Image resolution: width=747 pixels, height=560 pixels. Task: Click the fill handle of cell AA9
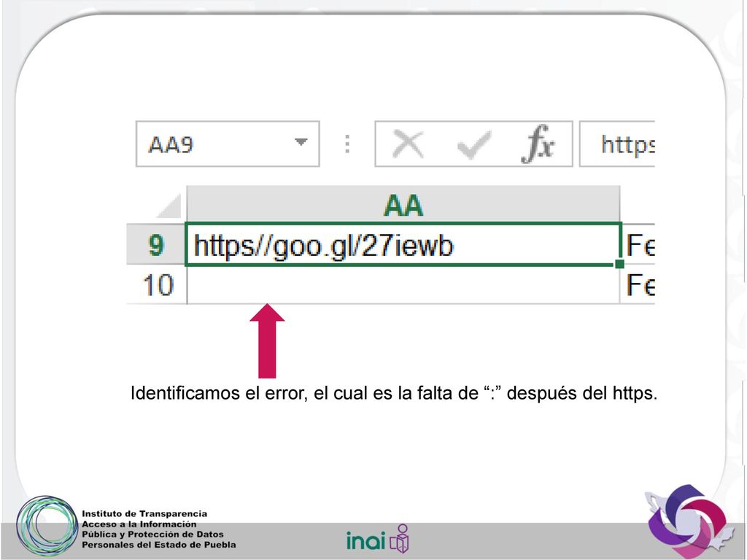619,264
